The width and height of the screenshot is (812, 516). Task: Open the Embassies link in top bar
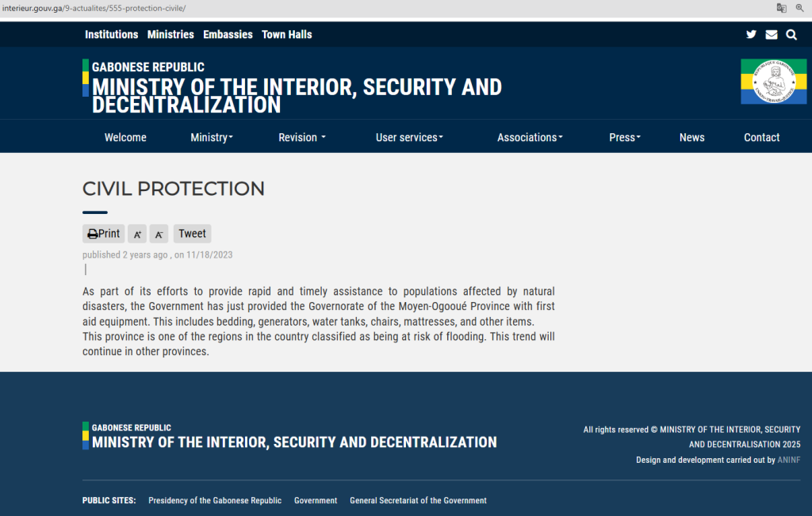tap(228, 35)
